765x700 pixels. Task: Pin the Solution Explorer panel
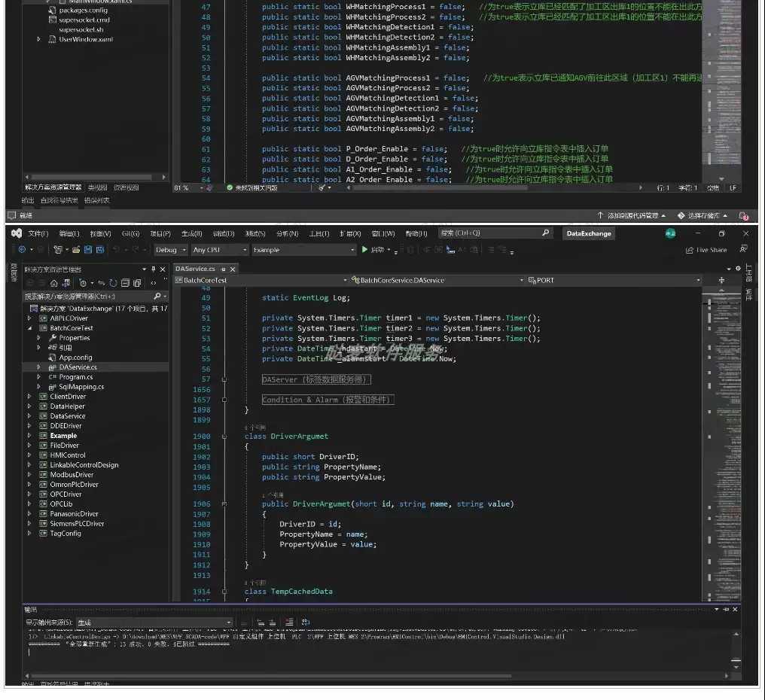153,269
